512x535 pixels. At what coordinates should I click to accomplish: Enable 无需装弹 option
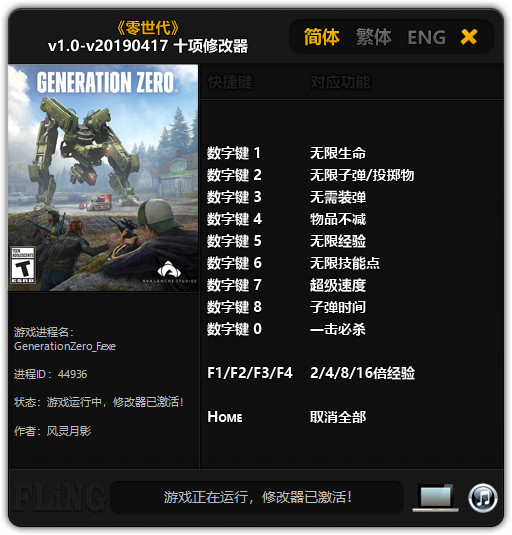pyautogui.click(x=338, y=197)
